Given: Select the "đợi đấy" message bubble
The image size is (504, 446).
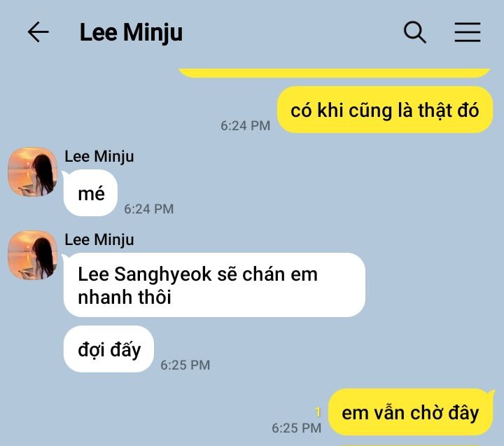Looking at the screenshot, I should click(x=108, y=349).
